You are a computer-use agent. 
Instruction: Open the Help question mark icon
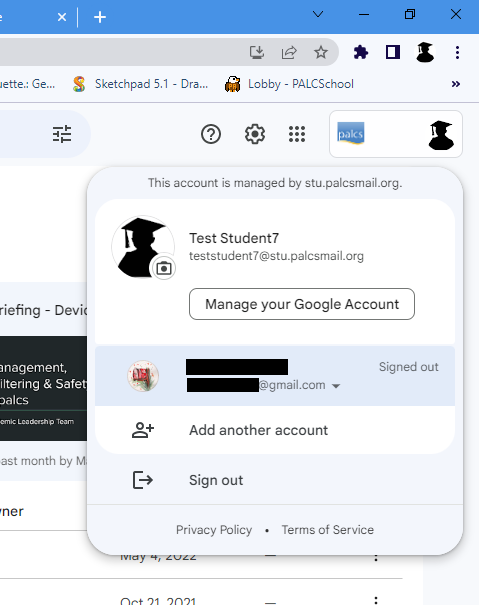pyautogui.click(x=211, y=134)
